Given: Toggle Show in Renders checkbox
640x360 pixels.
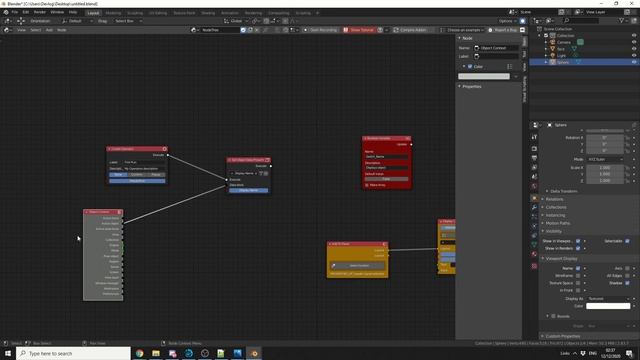Looking at the screenshot, I should 578,249.
